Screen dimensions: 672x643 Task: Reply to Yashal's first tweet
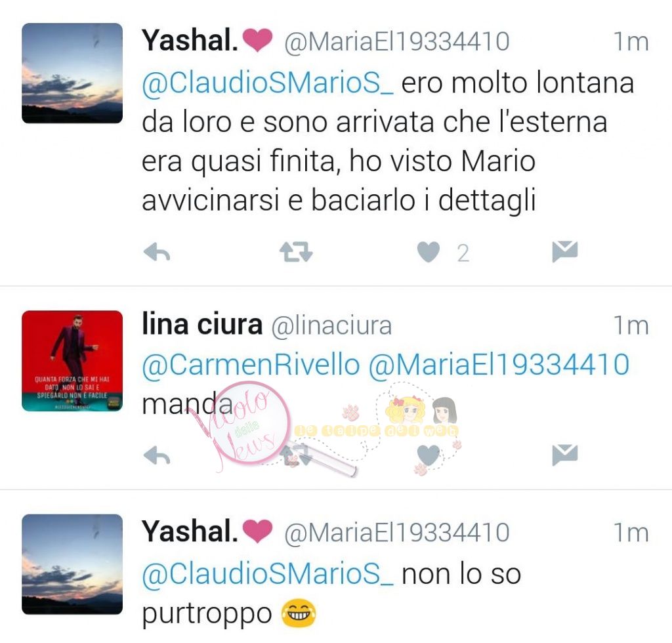click(157, 252)
